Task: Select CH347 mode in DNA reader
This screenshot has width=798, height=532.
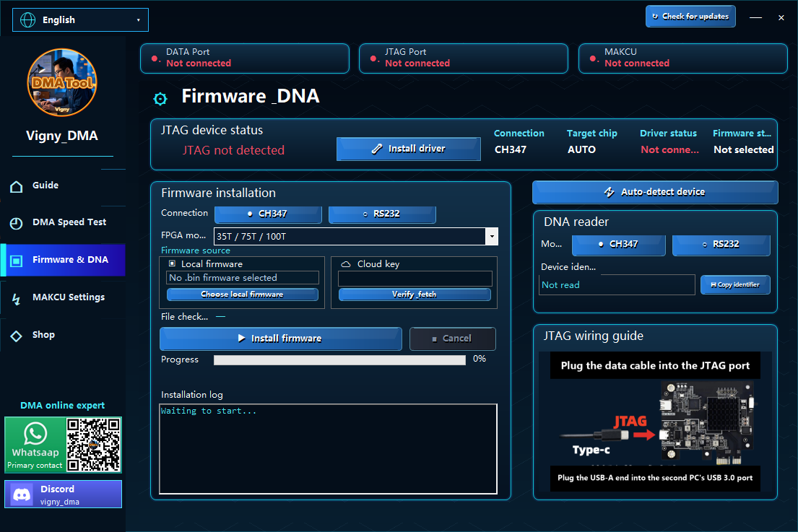Action: [618, 245]
